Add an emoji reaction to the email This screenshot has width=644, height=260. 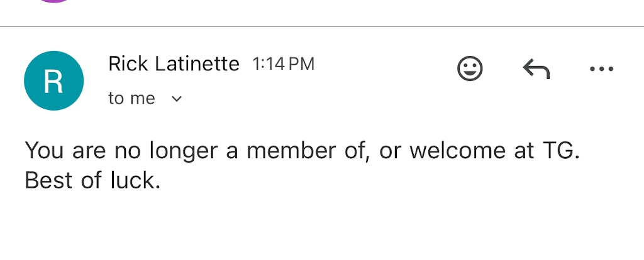pos(470,68)
